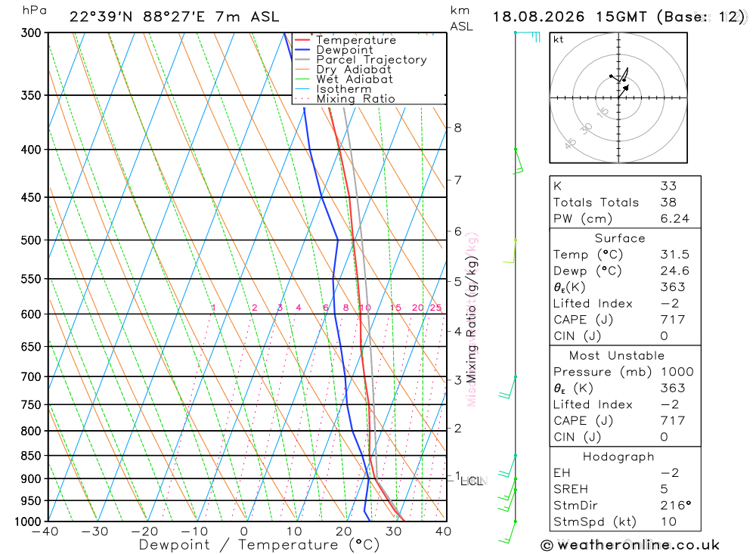Click the Surface section heading

pyautogui.click(x=620, y=238)
